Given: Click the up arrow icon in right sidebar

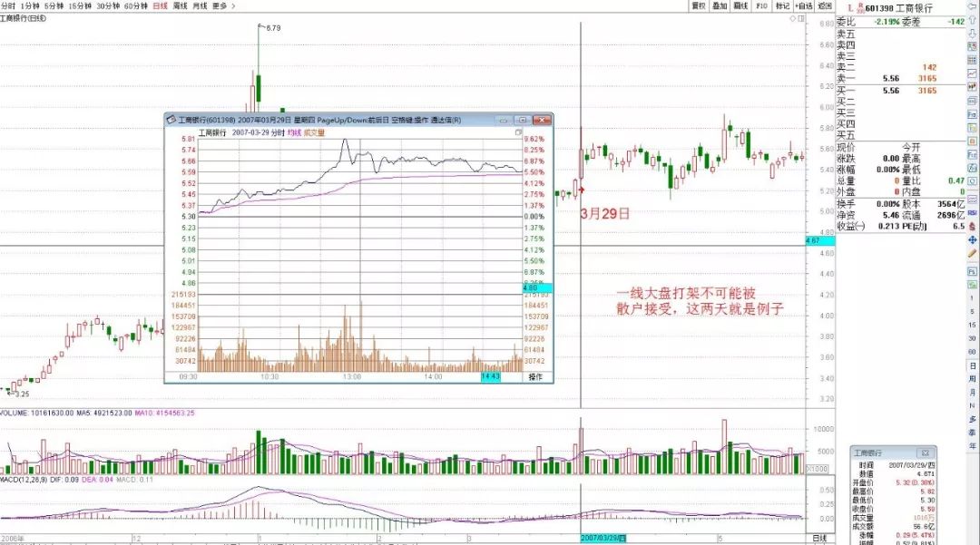Looking at the screenshot, I should point(973,21).
